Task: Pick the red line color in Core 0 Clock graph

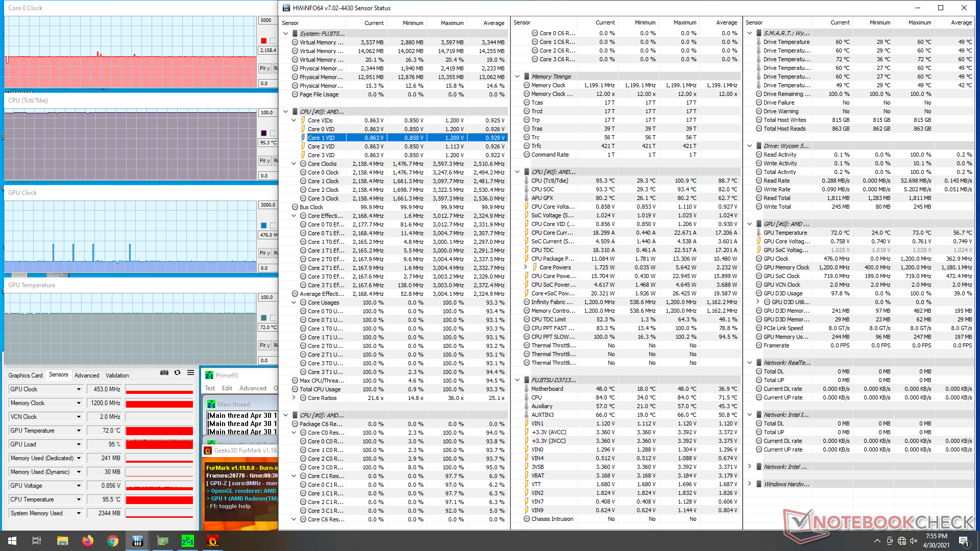Action: pyautogui.click(x=263, y=41)
